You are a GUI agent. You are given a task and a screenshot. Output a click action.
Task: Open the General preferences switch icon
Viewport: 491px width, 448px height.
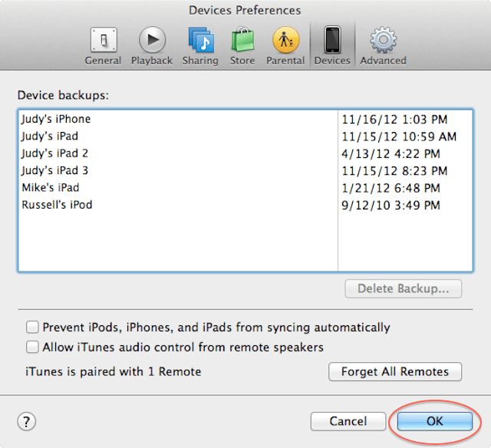tap(104, 40)
